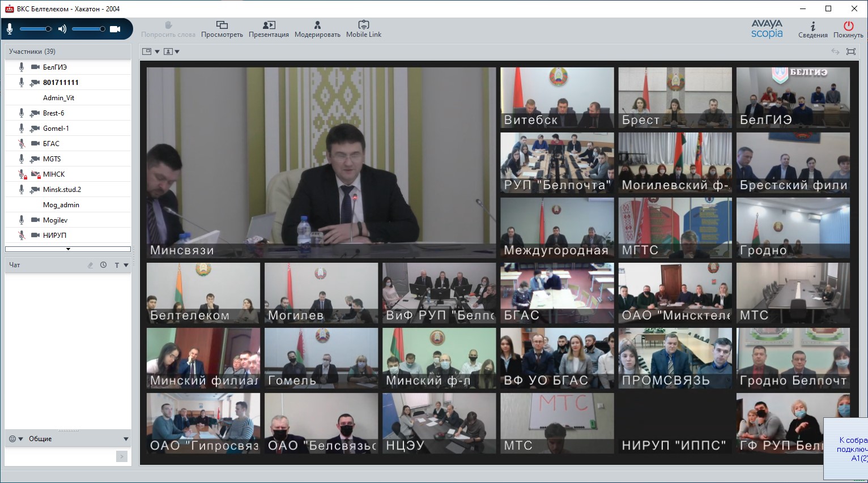This screenshot has height=483, width=868.
Task: Select the Витебск video tile
Action: (557, 98)
